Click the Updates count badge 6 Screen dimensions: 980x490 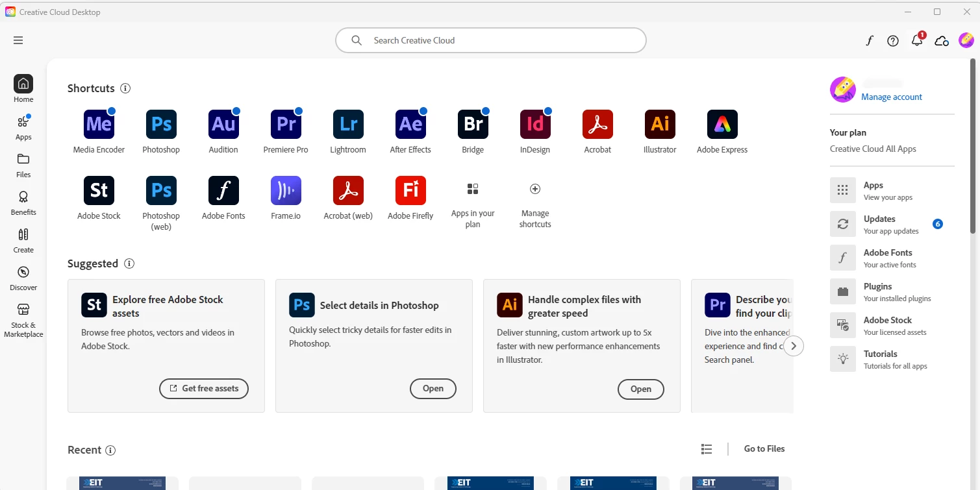point(937,224)
